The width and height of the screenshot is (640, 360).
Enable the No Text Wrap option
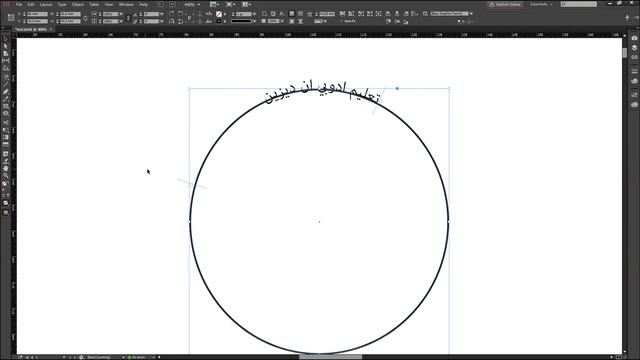(291, 13)
